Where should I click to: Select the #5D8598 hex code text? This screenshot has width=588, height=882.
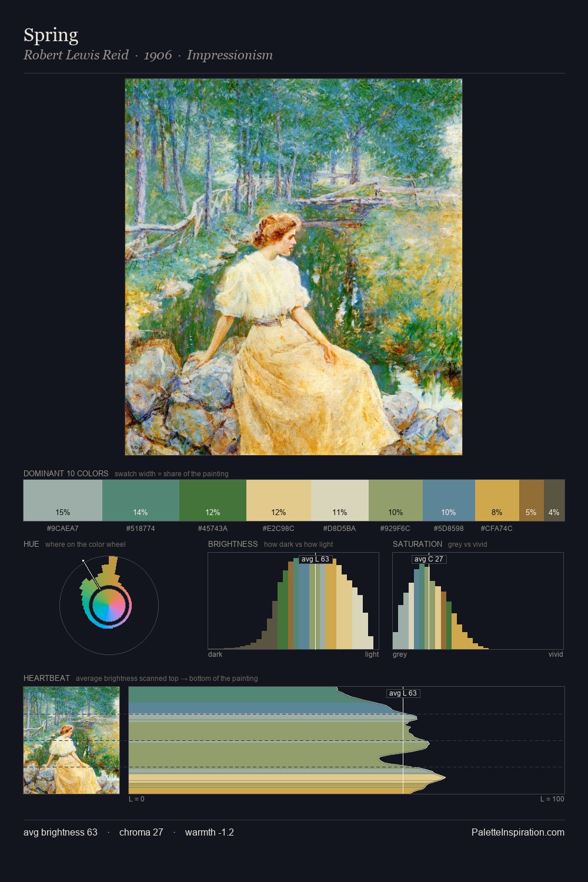[449, 529]
